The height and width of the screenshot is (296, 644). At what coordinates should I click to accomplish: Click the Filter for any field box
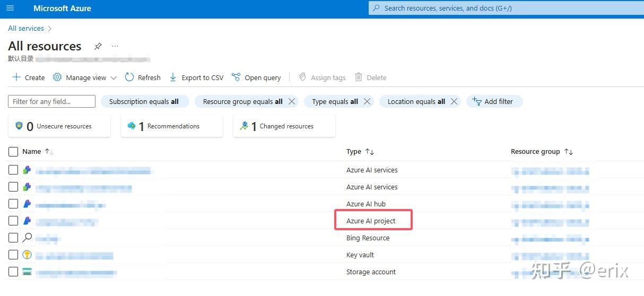pyautogui.click(x=51, y=101)
